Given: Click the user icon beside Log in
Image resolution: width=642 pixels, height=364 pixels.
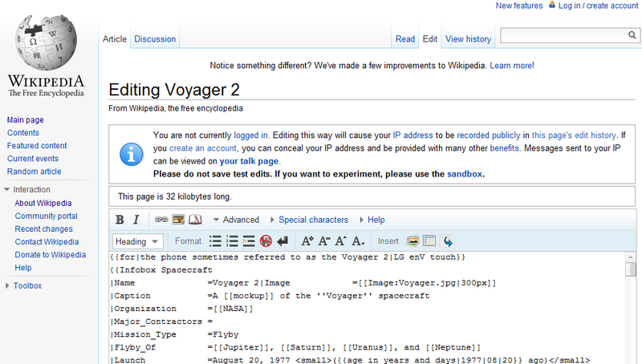Looking at the screenshot, I should pos(552,5).
